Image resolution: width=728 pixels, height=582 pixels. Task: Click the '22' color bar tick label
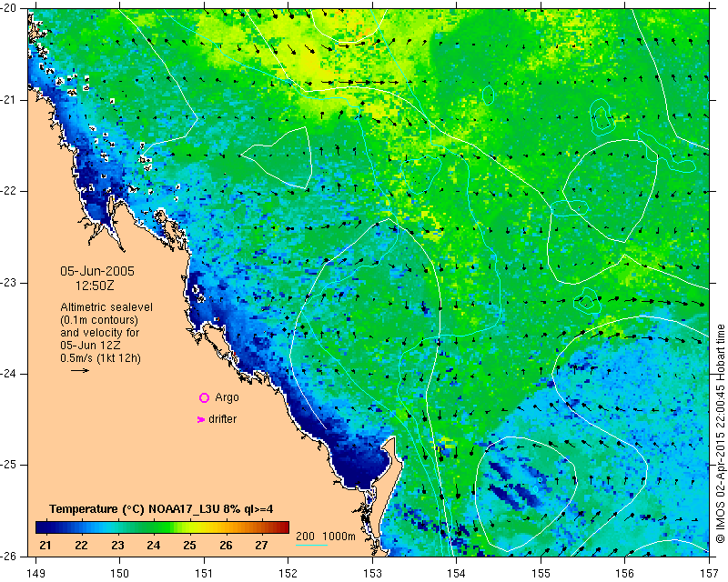coord(81,545)
